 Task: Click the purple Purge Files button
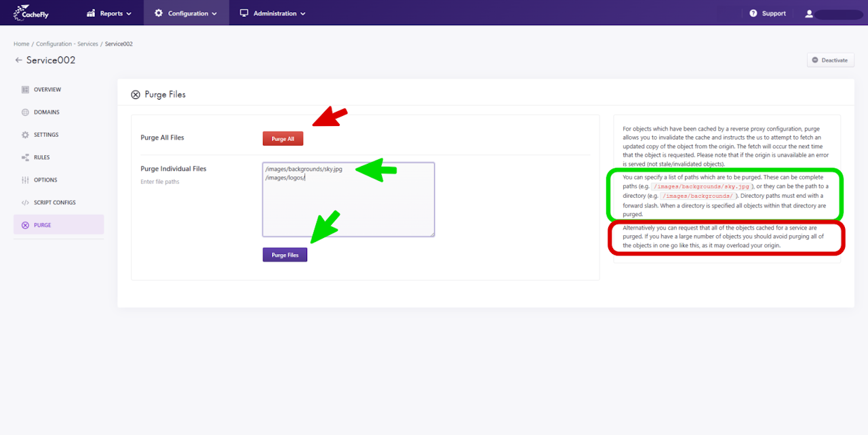[x=285, y=255]
